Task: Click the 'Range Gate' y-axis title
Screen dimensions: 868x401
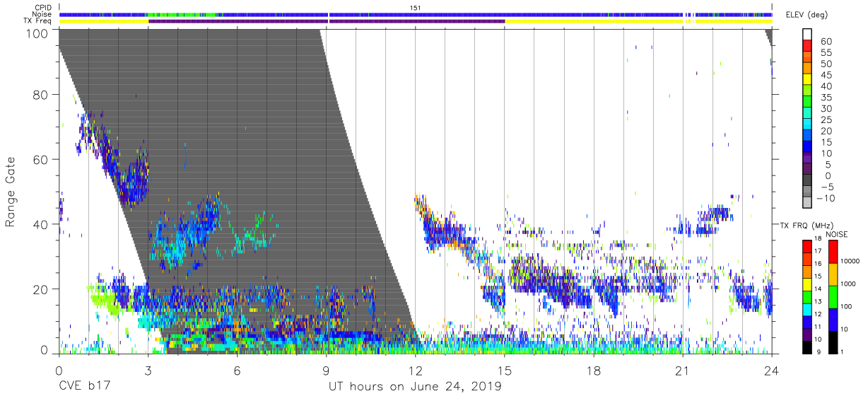Action: point(11,190)
